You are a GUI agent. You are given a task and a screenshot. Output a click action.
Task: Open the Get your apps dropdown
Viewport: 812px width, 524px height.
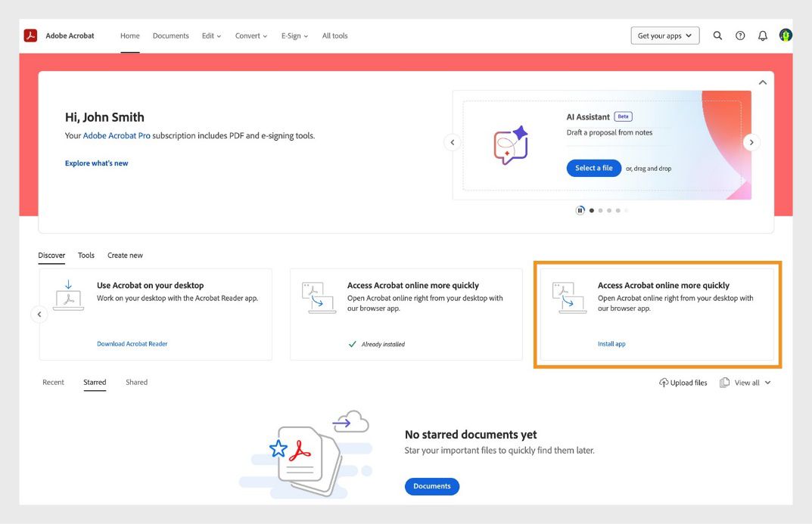664,35
